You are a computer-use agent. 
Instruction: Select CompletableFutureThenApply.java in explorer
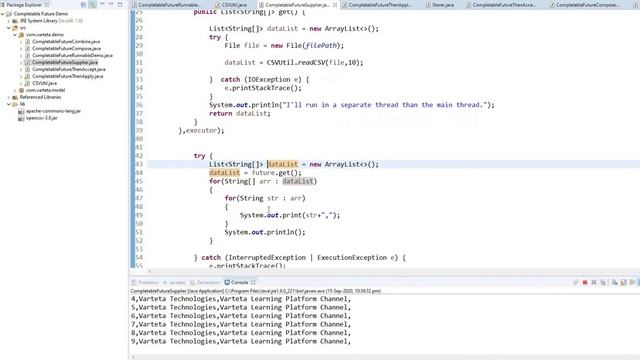(67, 76)
